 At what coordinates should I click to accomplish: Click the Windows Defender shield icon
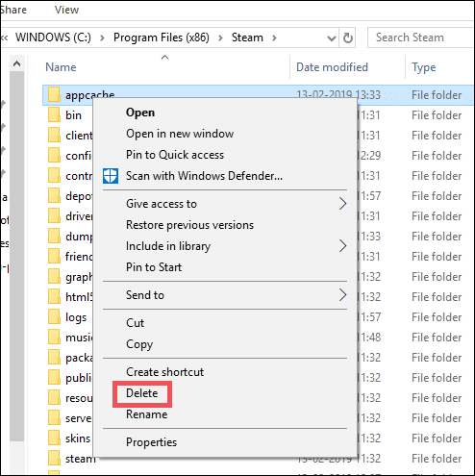pyautogui.click(x=111, y=176)
